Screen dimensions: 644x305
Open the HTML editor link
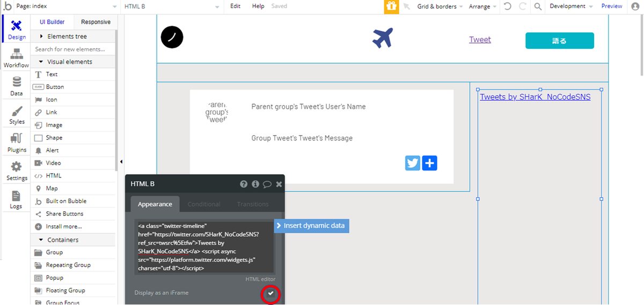coord(260,279)
